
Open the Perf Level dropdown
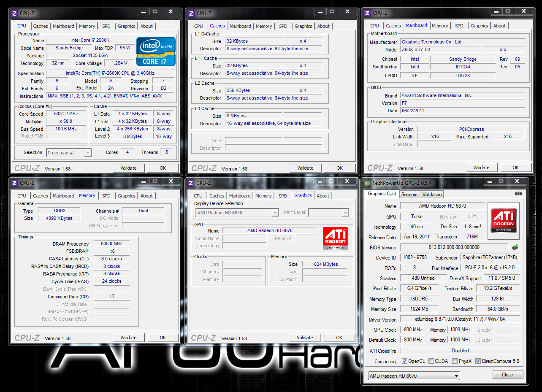point(328,213)
